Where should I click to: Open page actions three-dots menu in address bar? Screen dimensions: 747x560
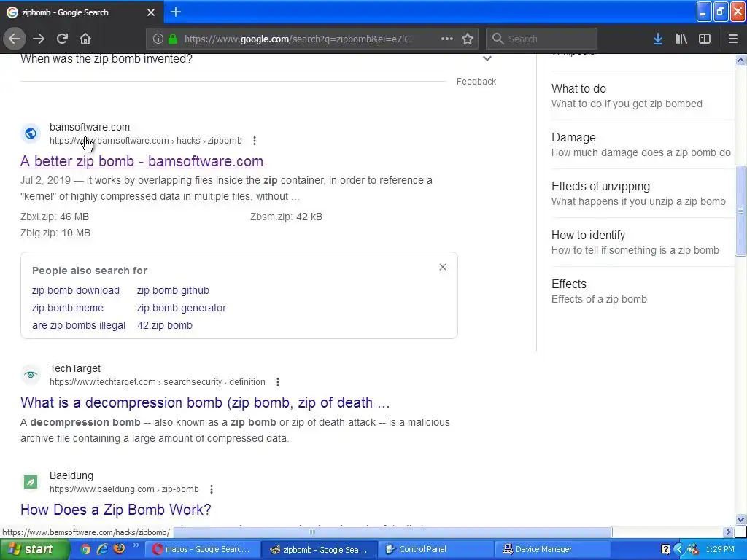tap(447, 39)
